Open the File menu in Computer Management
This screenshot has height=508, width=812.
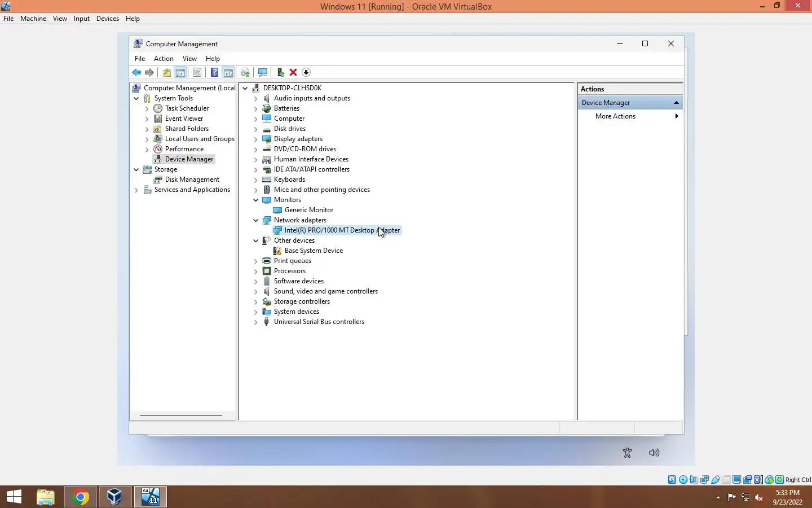click(x=140, y=59)
